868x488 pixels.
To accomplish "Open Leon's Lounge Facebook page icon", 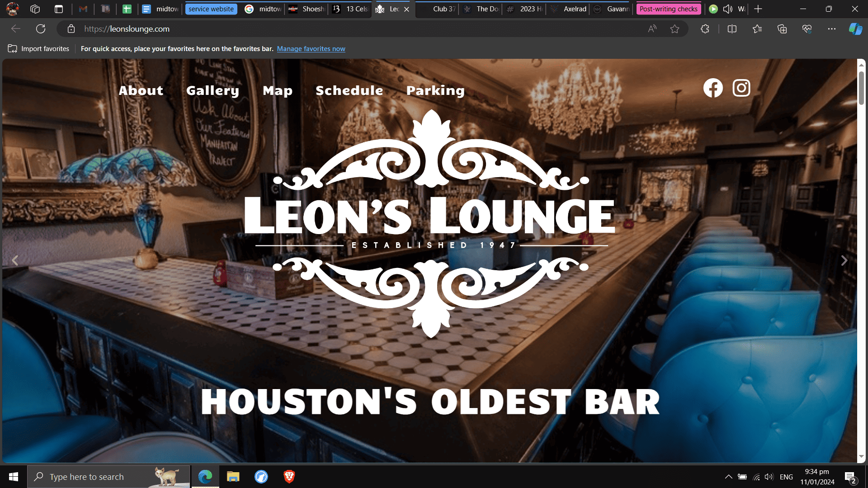I will point(713,88).
